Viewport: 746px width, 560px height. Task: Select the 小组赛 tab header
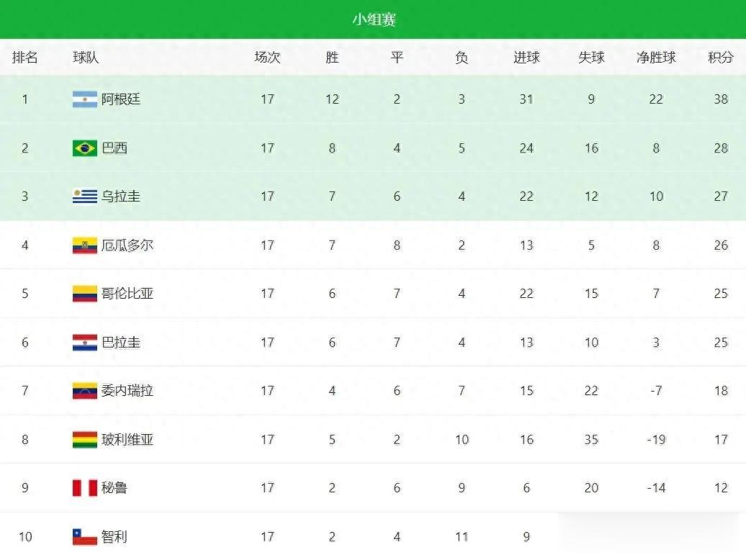374,19
